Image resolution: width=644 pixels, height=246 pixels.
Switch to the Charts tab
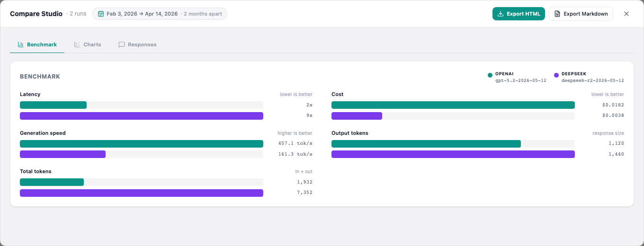click(88, 44)
